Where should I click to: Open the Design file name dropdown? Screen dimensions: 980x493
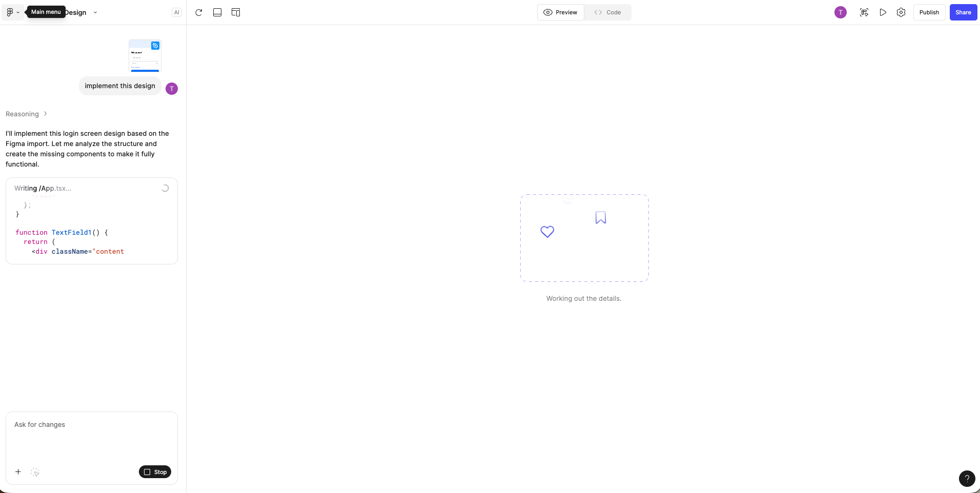(x=95, y=12)
